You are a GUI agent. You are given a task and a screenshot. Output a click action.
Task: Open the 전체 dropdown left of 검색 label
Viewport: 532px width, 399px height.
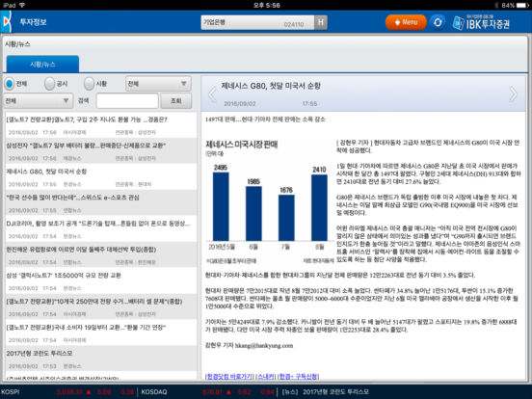pos(39,101)
